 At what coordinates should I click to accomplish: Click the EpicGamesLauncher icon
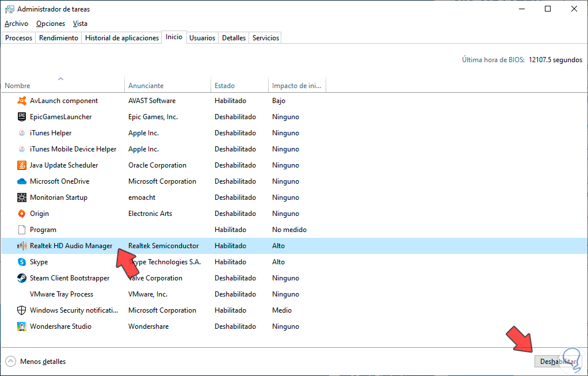(x=22, y=117)
